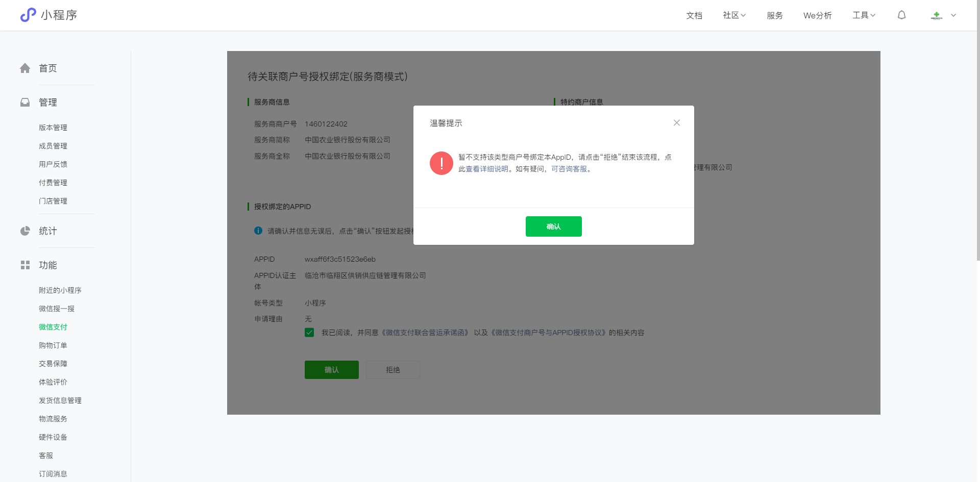Viewport: 980px width, 482px height.
Task: Open the 服务 menu item
Action: (775, 15)
